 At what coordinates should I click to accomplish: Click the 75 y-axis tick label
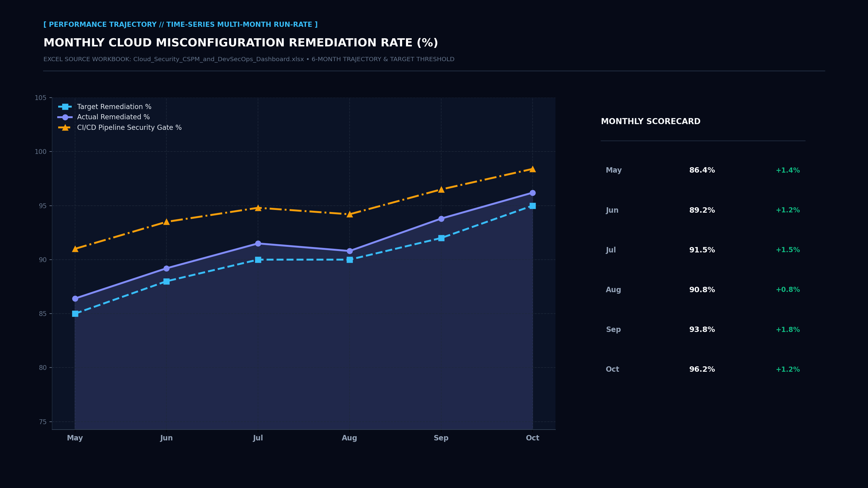coord(43,422)
